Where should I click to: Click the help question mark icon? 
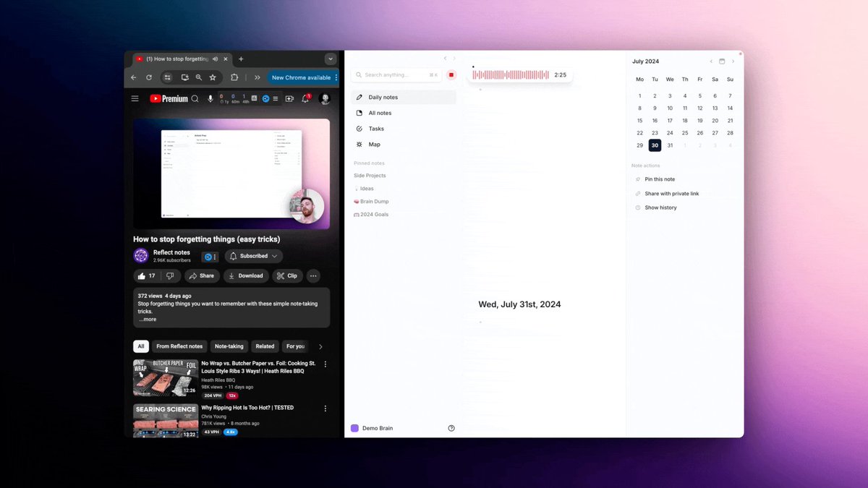click(x=451, y=428)
